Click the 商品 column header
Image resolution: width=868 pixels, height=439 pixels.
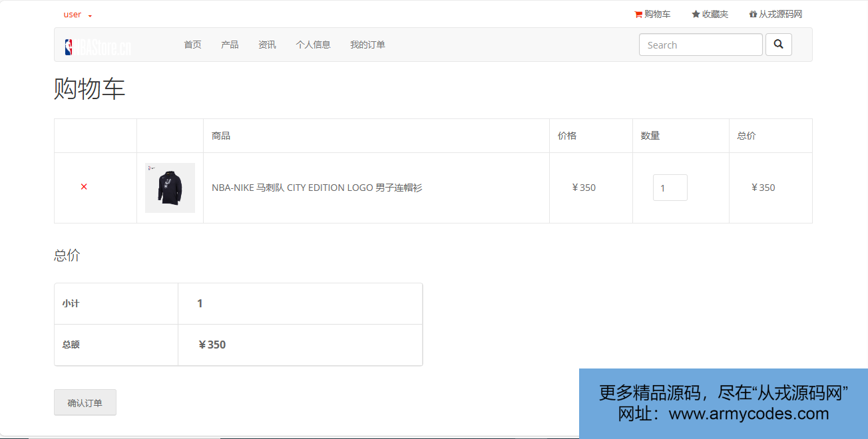tap(221, 136)
